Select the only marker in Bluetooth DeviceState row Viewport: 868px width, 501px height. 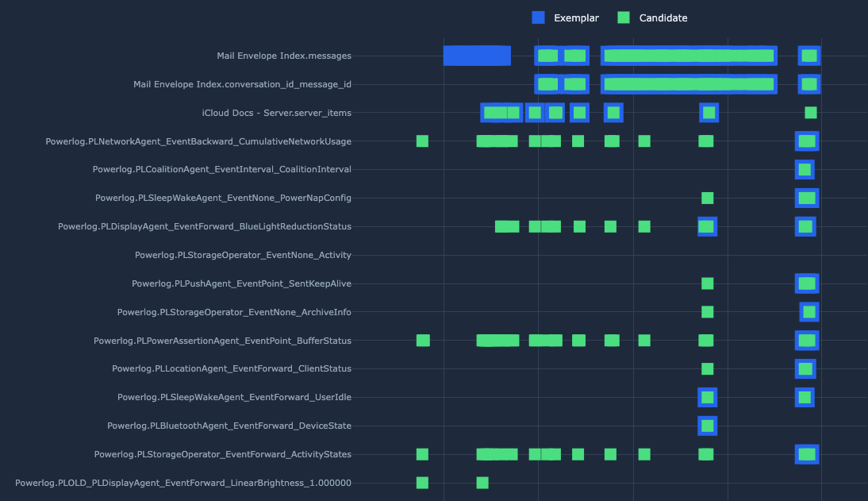pos(708,426)
